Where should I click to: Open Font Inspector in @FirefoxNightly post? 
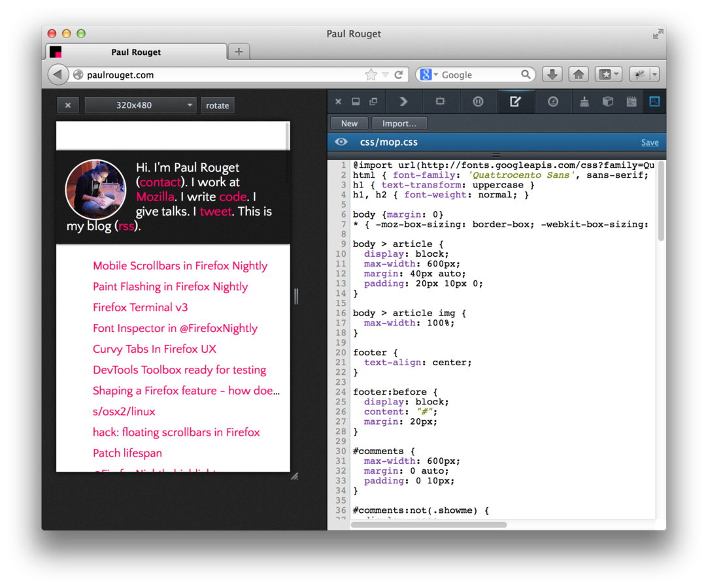pyautogui.click(x=175, y=328)
